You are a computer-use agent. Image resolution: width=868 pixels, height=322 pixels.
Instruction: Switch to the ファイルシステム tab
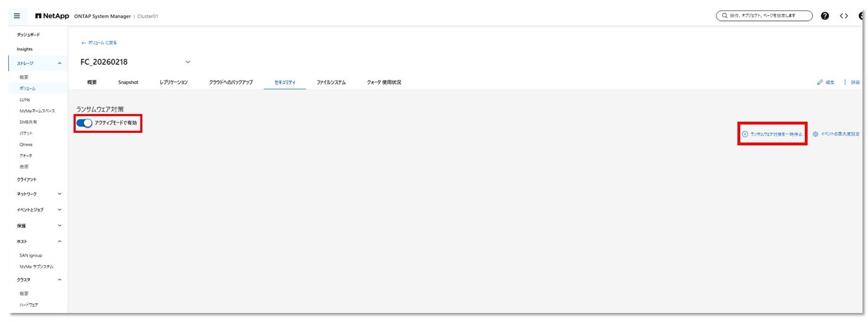331,82
